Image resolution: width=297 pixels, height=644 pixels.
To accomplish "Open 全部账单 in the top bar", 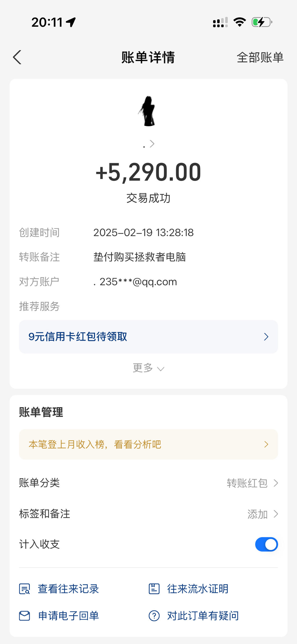I will [x=260, y=57].
